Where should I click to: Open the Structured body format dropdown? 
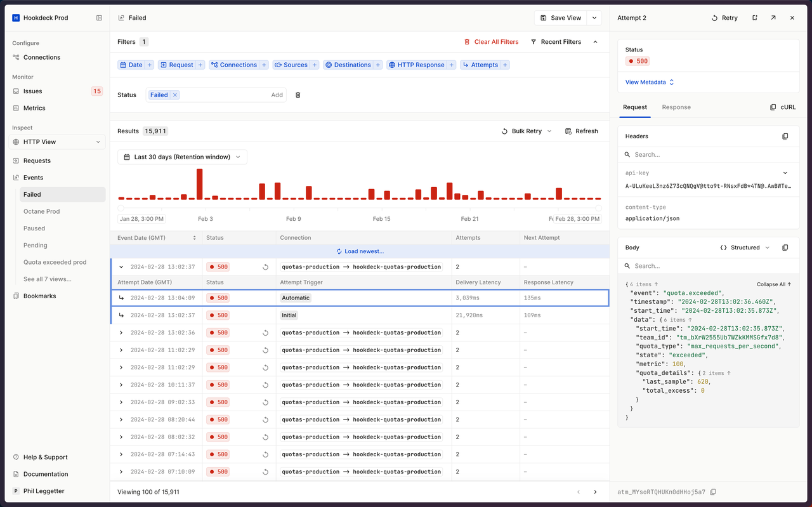tap(745, 247)
